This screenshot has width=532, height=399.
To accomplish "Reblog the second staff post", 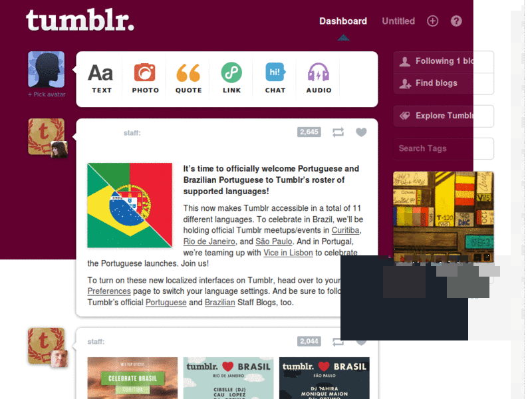I will tap(336, 342).
